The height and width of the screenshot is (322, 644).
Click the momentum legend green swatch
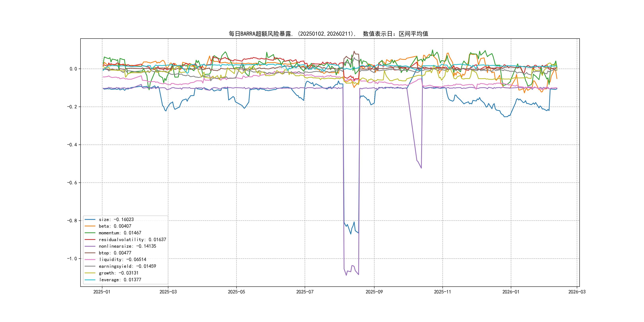click(x=90, y=233)
